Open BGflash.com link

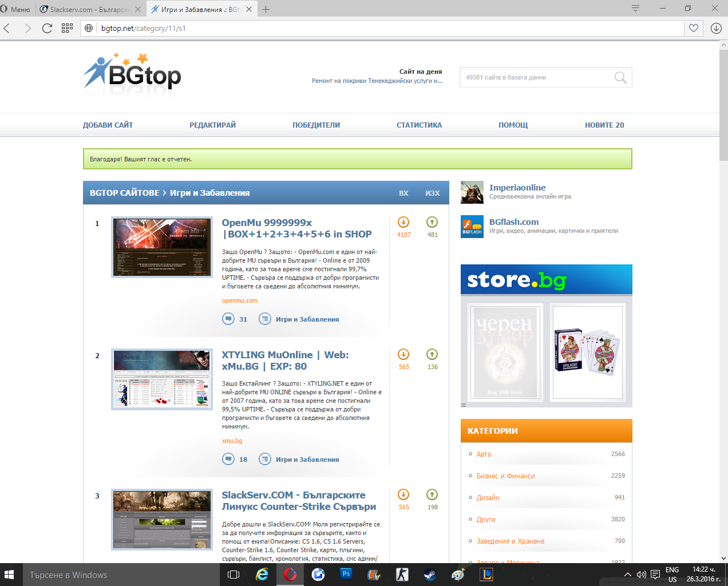pos(514,222)
